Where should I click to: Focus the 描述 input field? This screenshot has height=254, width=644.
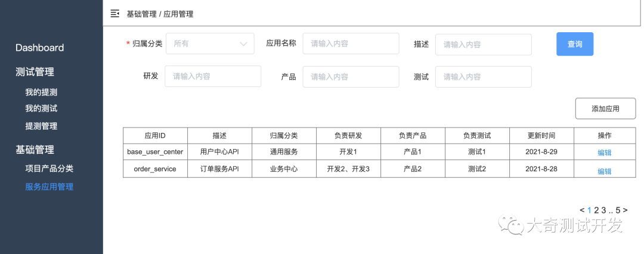click(x=484, y=44)
